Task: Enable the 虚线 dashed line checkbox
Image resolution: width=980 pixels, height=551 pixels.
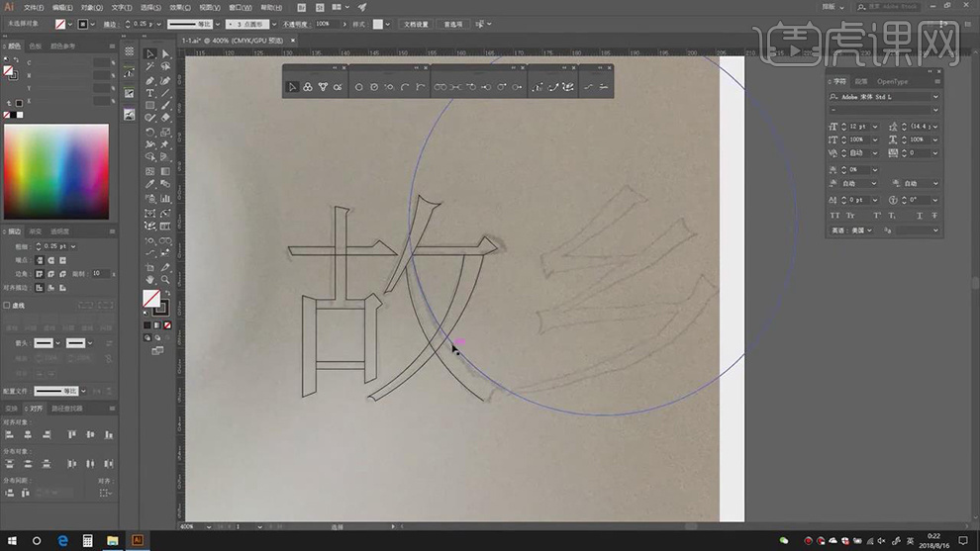Action: point(8,306)
